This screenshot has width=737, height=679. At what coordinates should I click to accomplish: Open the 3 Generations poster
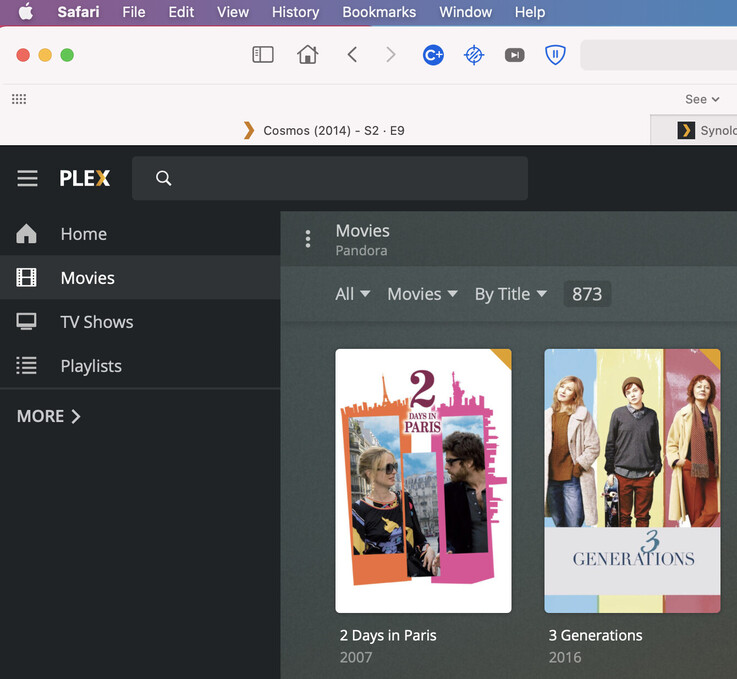[x=632, y=481]
